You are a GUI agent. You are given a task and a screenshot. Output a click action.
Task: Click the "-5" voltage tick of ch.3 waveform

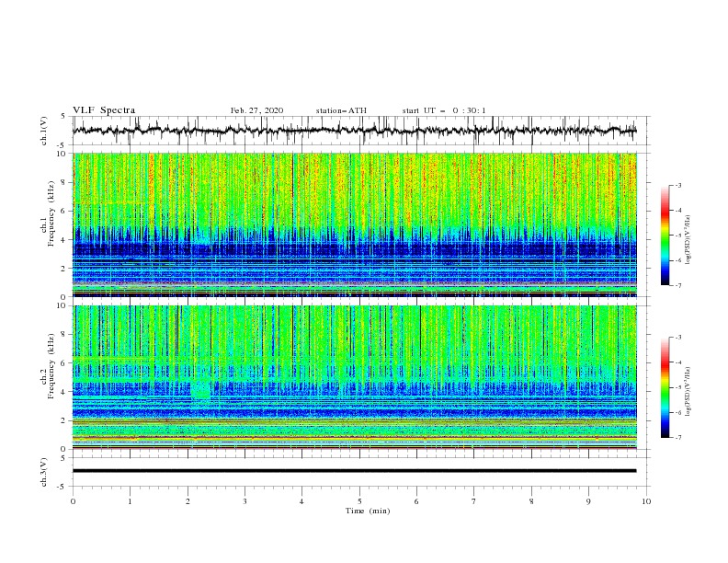click(63, 487)
